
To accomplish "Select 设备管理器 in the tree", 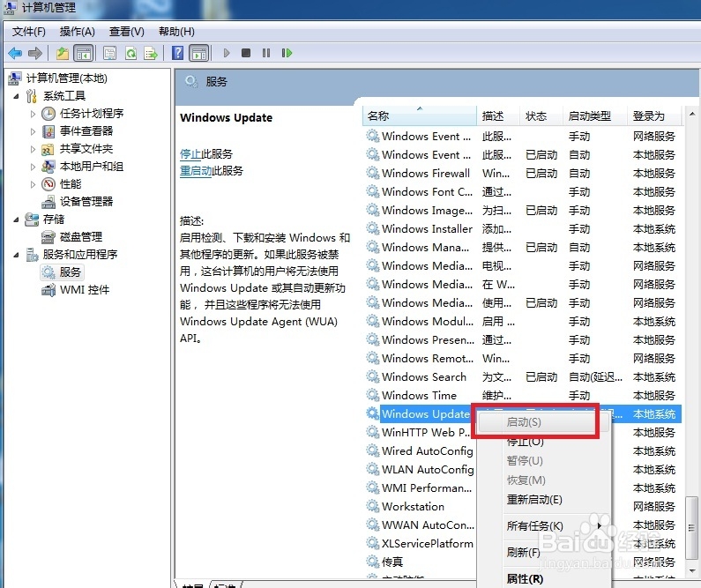I will pos(86,202).
